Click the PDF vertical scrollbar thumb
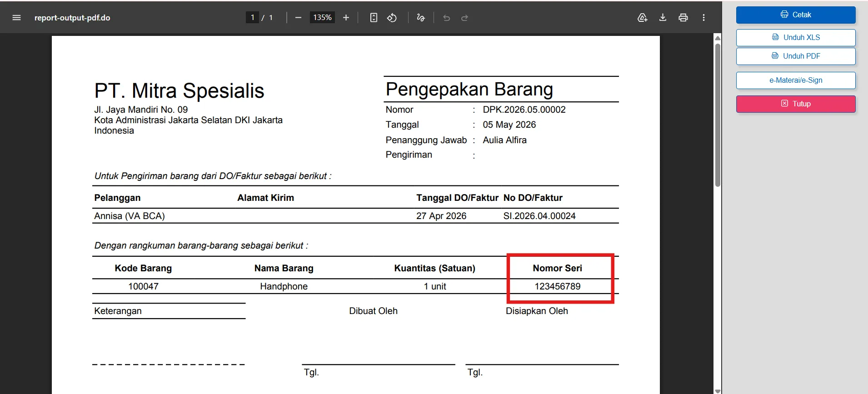Image resolution: width=868 pixels, height=394 pixels. click(x=718, y=115)
